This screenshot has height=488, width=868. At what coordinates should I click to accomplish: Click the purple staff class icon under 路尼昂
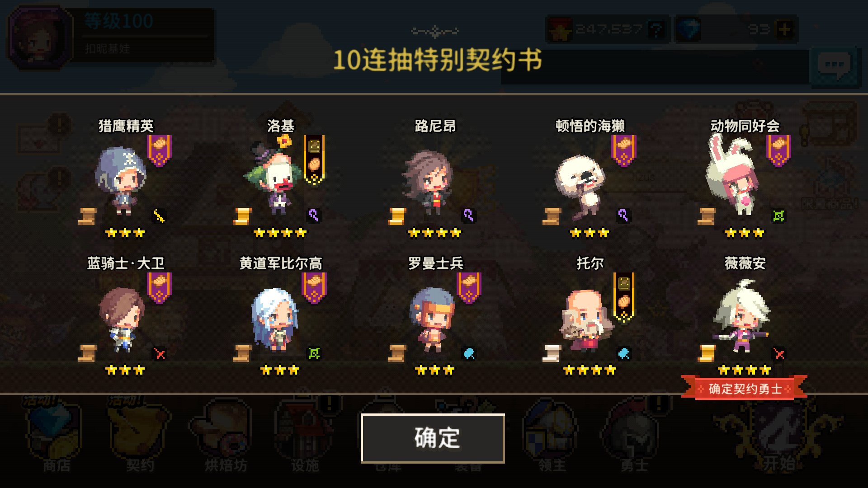click(468, 216)
